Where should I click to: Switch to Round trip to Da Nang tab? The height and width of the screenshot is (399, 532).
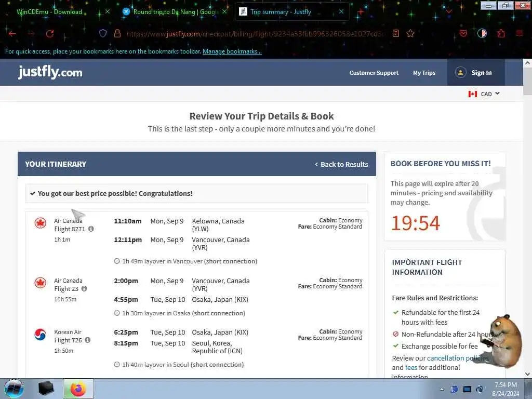175,12
